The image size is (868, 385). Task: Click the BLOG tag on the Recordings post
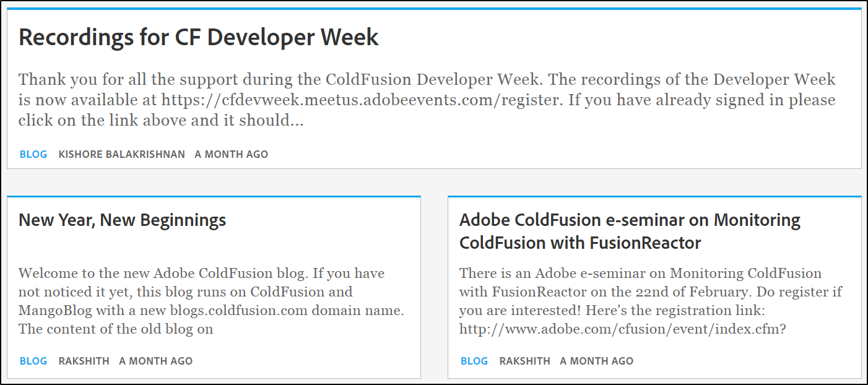[x=33, y=154]
